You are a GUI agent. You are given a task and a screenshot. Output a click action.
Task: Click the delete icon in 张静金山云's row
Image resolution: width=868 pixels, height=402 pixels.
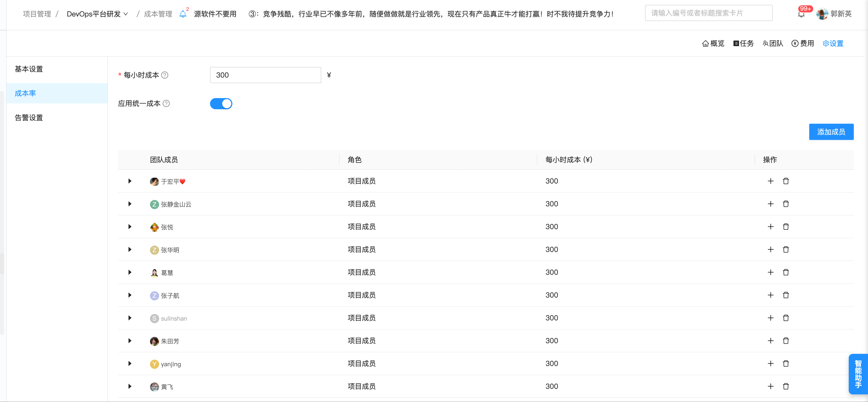coord(786,204)
